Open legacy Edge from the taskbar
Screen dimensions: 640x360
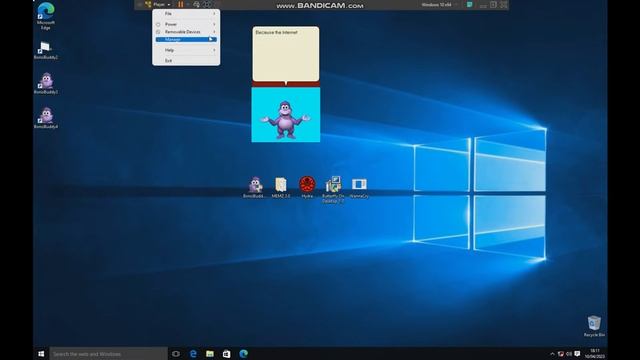193,354
